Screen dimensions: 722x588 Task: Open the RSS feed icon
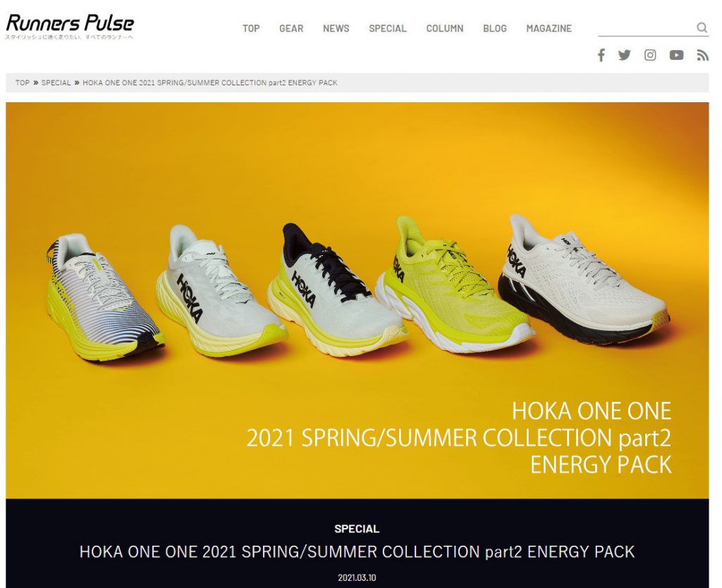tap(702, 55)
